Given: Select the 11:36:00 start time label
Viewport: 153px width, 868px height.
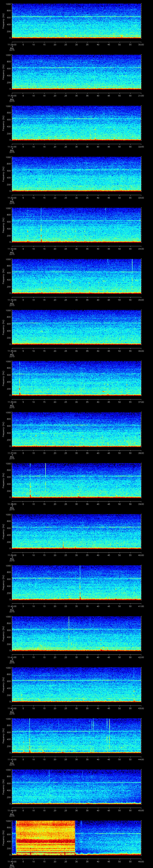Looking at the screenshot, I should [12, 402].
